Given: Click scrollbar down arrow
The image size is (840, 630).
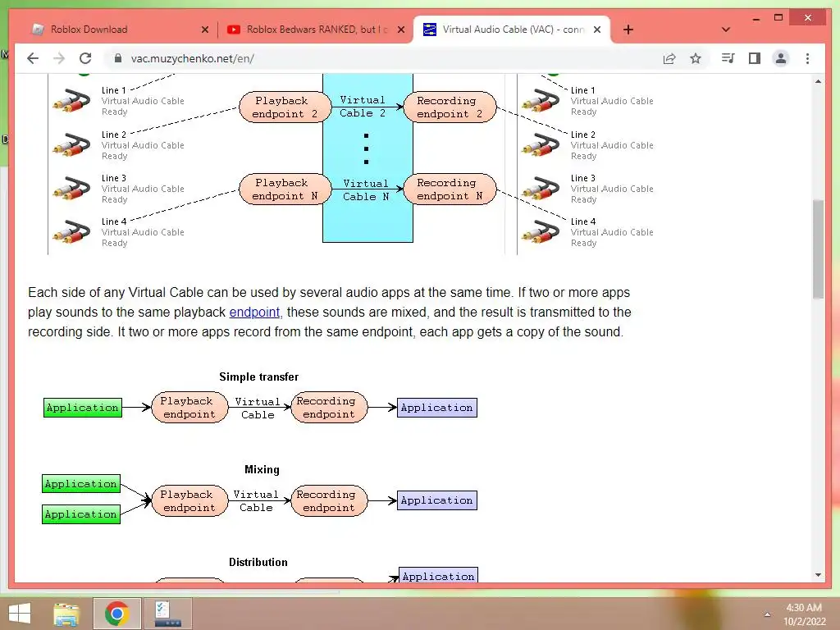Looking at the screenshot, I should click(x=818, y=575).
